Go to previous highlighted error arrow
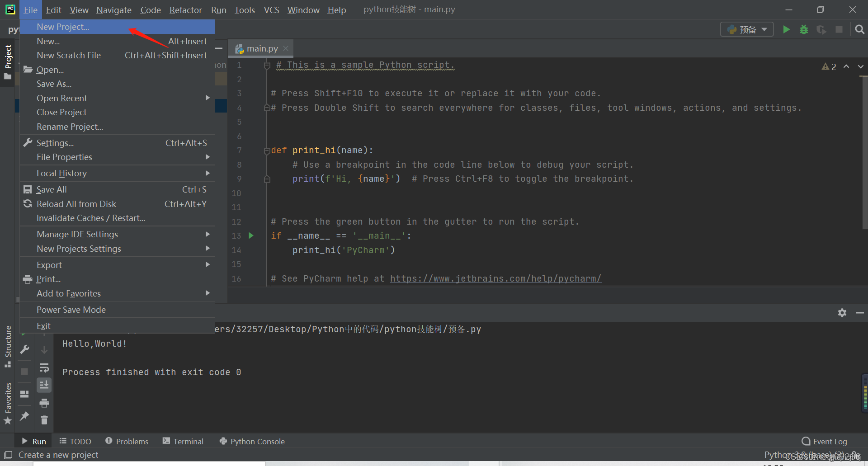 (846, 66)
